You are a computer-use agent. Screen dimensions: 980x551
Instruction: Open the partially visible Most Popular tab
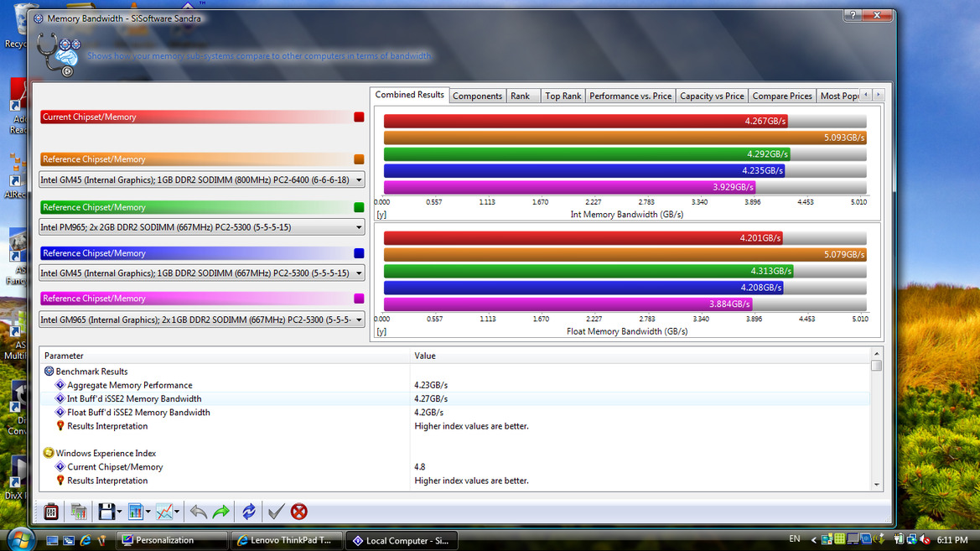[839, 96]
